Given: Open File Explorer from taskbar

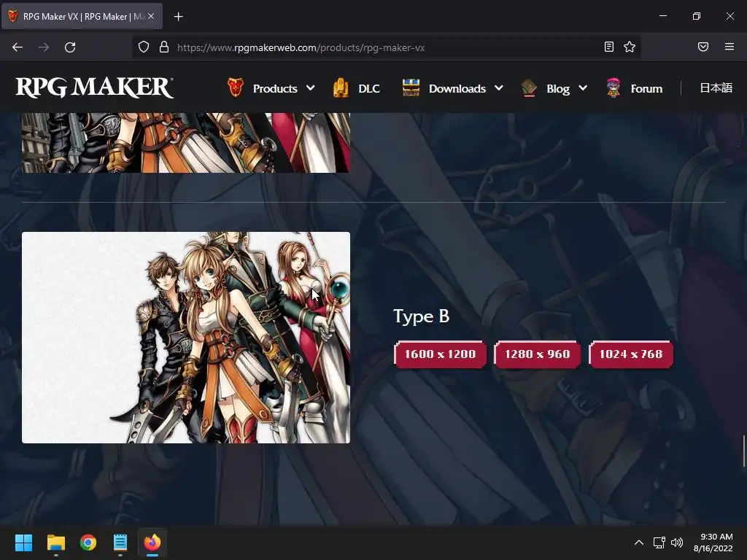Looking at the screenshot, I should [x=55, y=542].
